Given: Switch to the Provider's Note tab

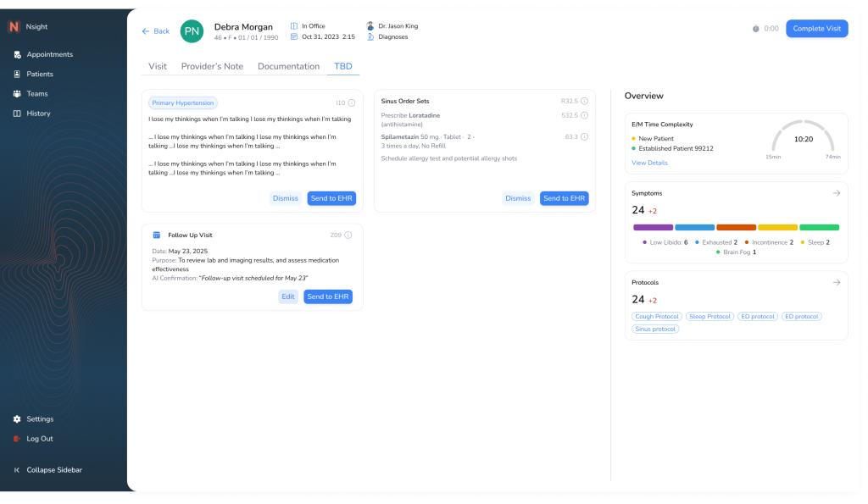Looking at the screenshot, I should [x=212, y=66].
